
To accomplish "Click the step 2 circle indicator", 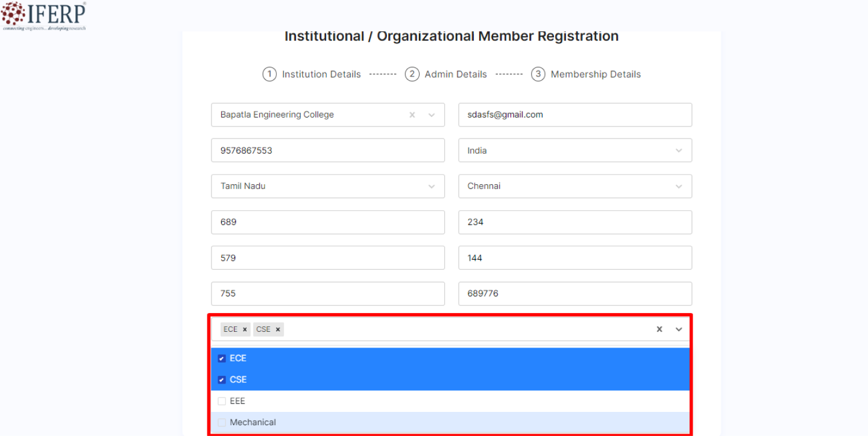I will point(412,73).
